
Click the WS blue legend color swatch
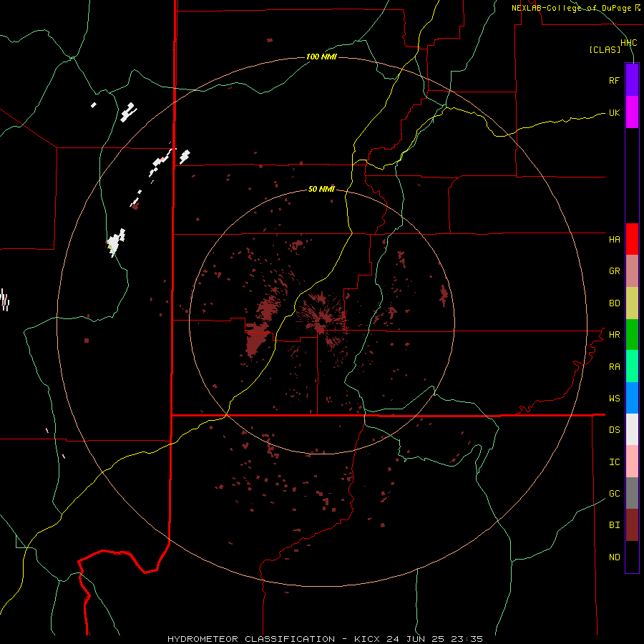pos(632,398)
